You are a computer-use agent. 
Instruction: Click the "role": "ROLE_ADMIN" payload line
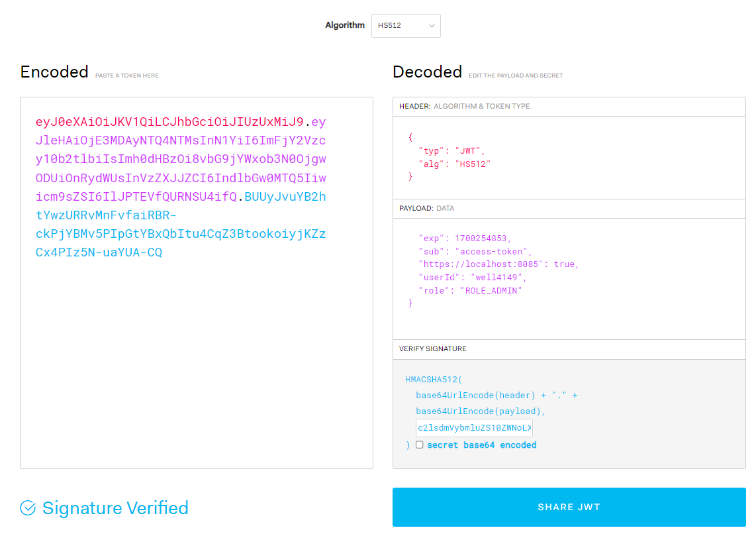pyautogui.click(x=470, y=290)
